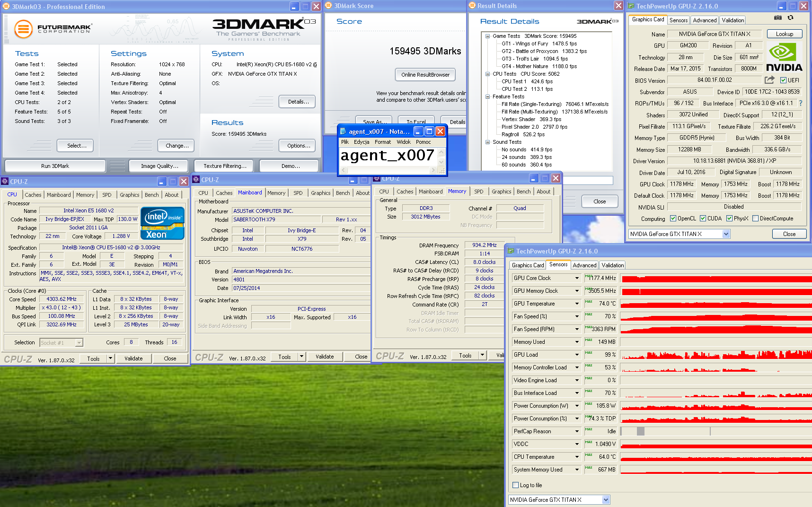The image size is (812, 507).
Task: Click the Bus Interface question mark icon
Action: point(800,103)
